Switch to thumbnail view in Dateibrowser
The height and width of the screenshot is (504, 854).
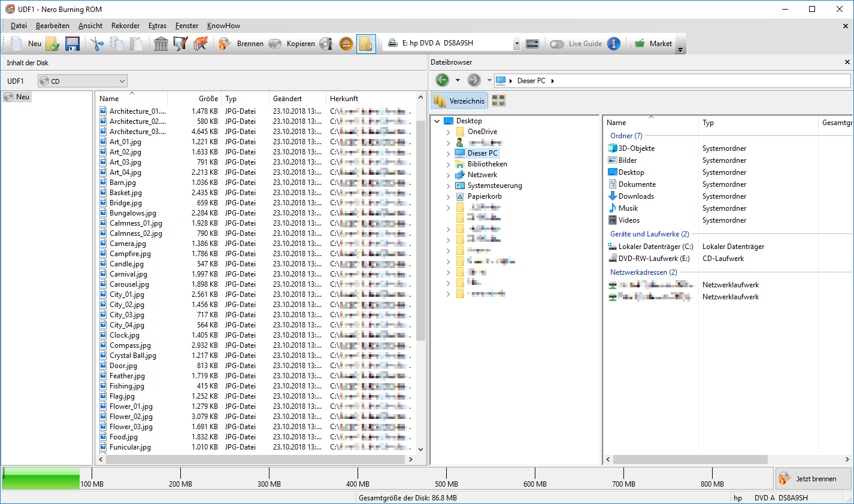pos(498,101)
